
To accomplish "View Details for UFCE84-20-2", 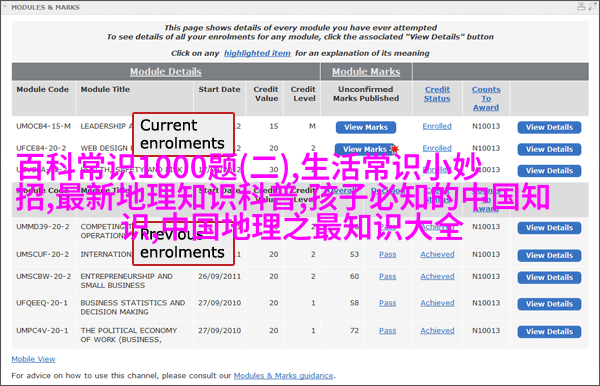I will click(549, 149).
